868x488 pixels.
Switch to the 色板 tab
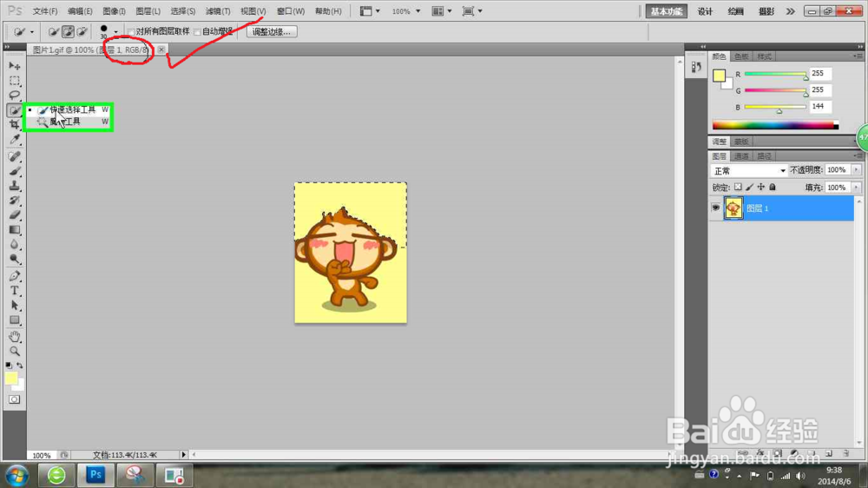741,56
